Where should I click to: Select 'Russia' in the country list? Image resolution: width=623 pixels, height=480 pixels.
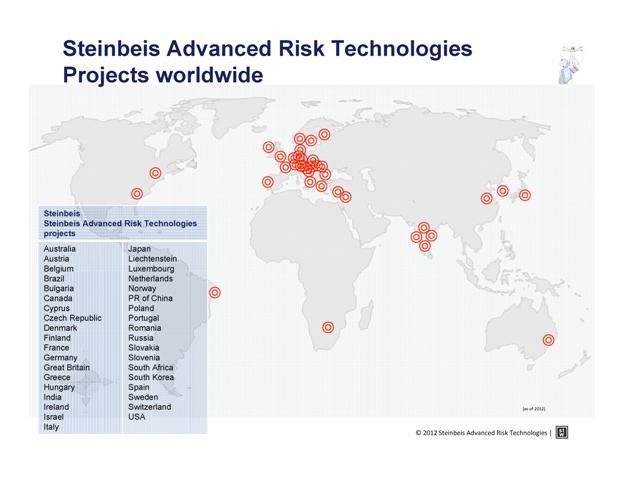(141, 338)
